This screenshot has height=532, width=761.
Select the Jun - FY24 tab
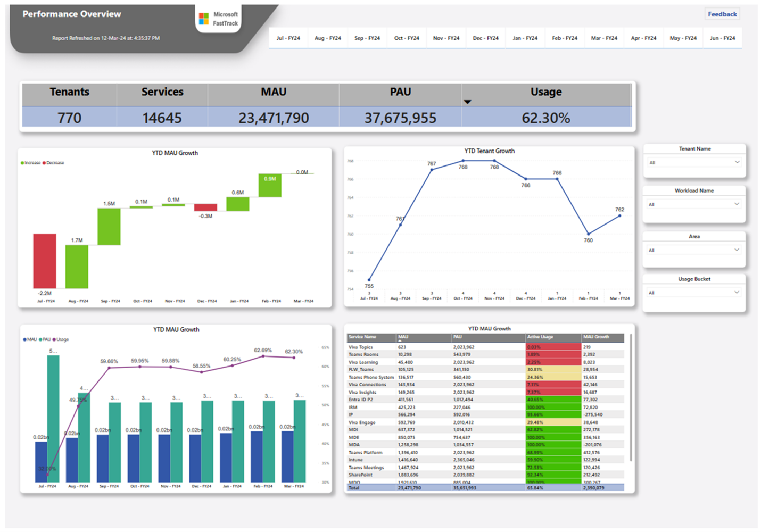(x=722, y=38)
